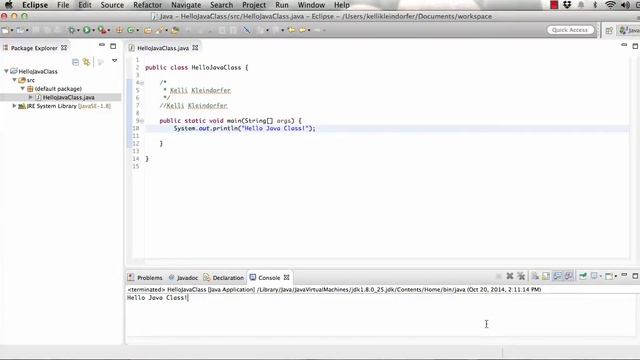This screenshot has width=640, height=360.
Task: Expand the HelloJavaClass.java file node
Action: point(31,97)
